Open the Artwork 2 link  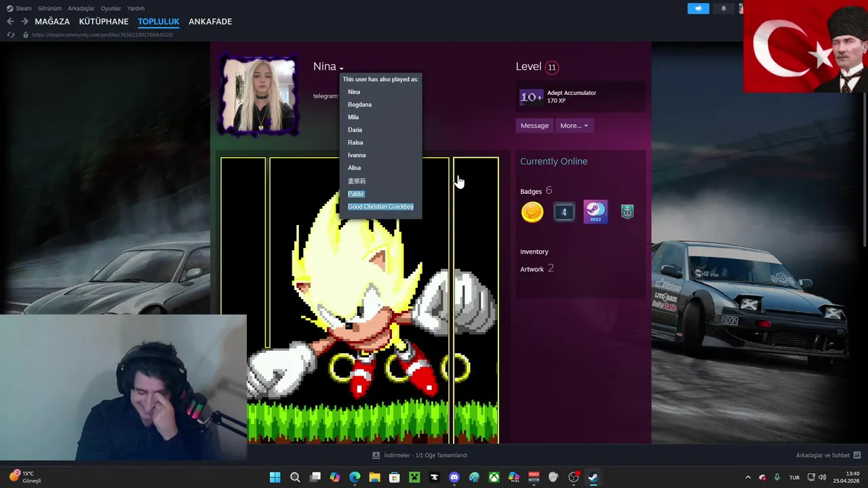[x=537, y=268]
